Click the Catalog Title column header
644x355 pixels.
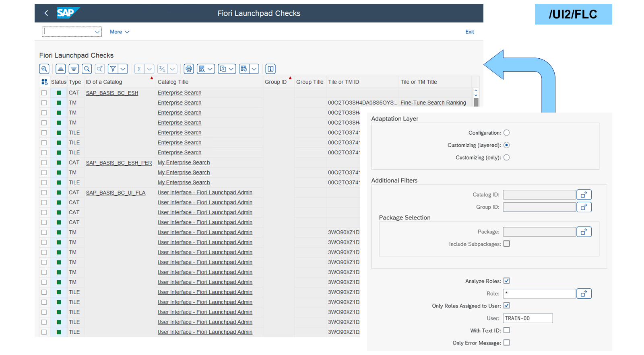point(209,82)
